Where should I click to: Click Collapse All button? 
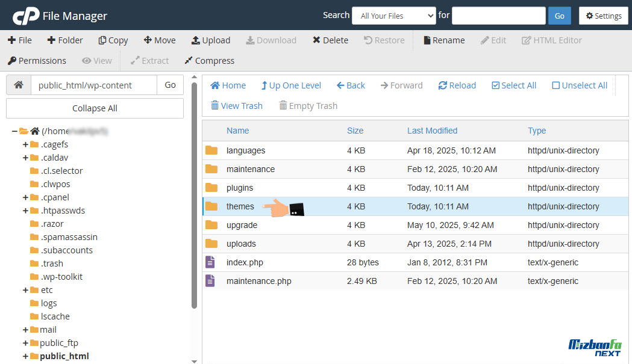click(95, 108)
